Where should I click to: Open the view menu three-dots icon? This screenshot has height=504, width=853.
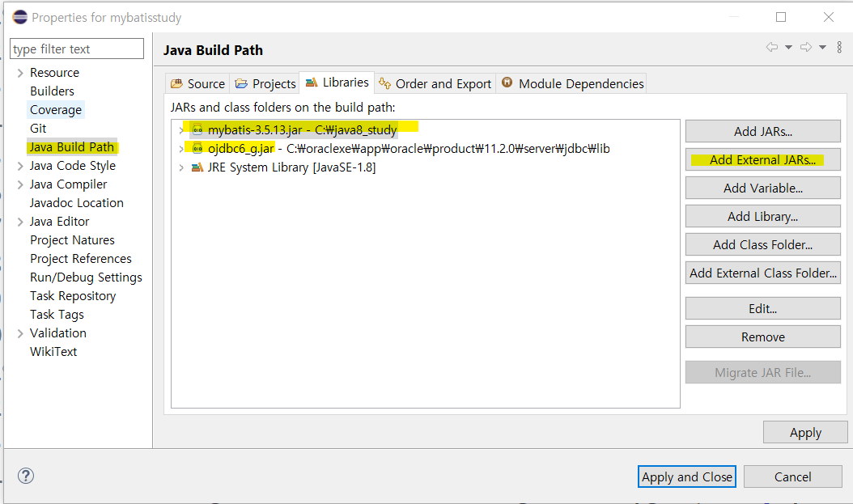[x=839, y=47]
